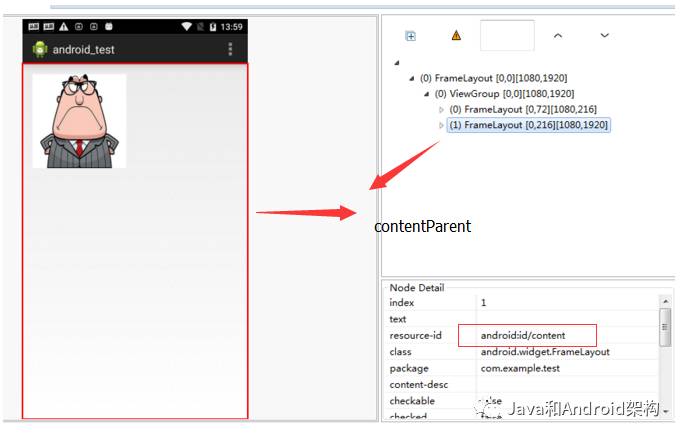Click the android:id/content resource-id value
681x438 pixels.
point(523,335)
